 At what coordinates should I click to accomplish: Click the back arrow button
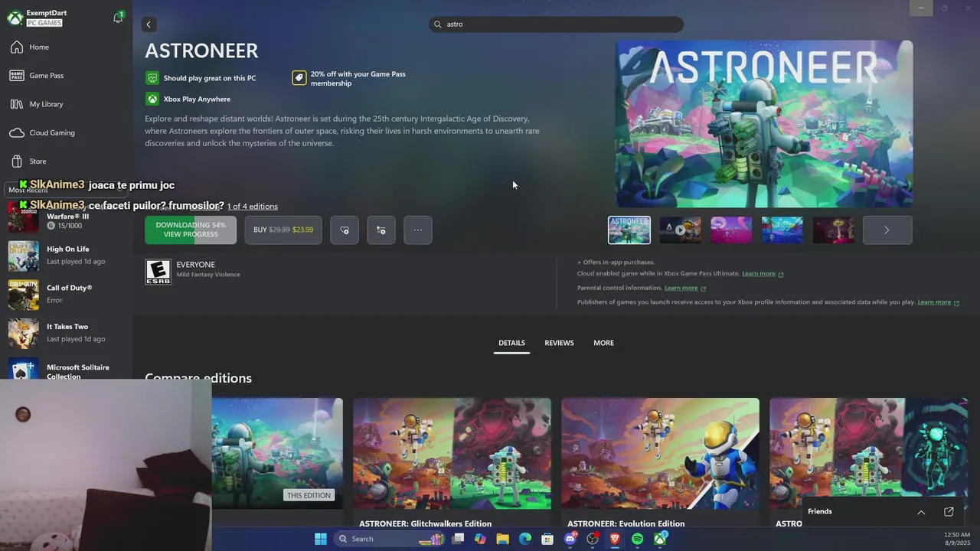(x=149, y=24)
